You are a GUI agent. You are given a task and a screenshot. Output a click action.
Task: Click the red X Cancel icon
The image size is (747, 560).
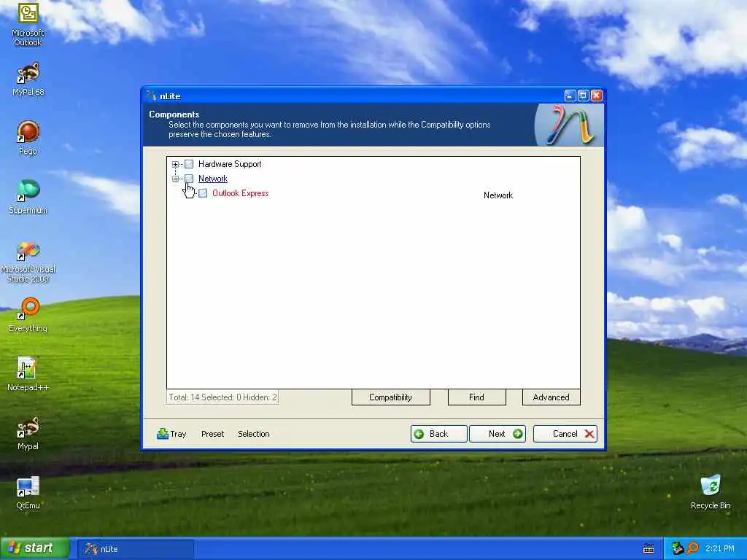coord(589,434)
